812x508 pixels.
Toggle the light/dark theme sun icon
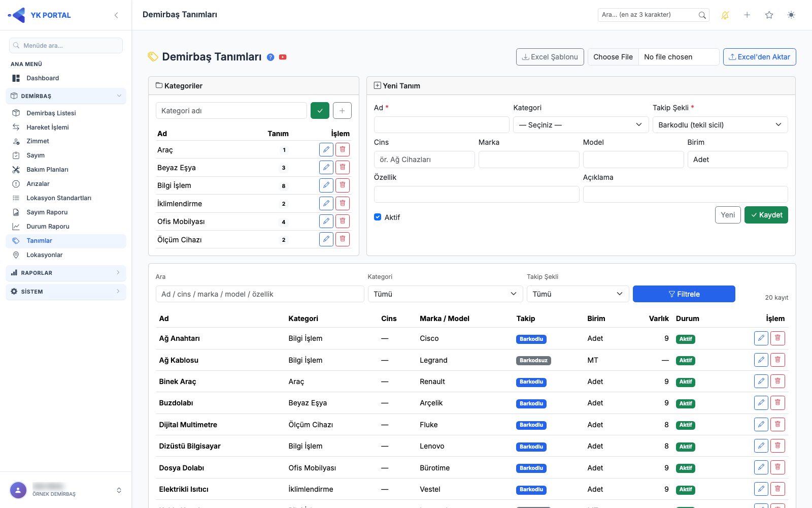click(x=791, y=15)
